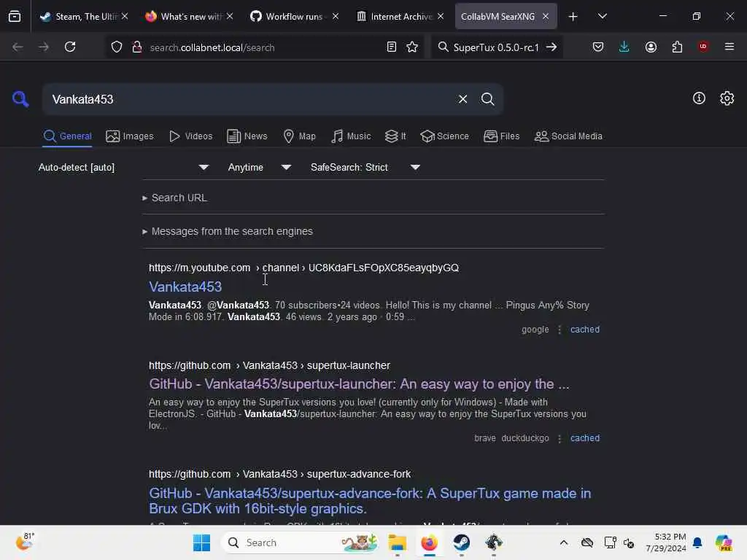
Task: Click browser address bar URL
Action: click(x=212, y=47)
